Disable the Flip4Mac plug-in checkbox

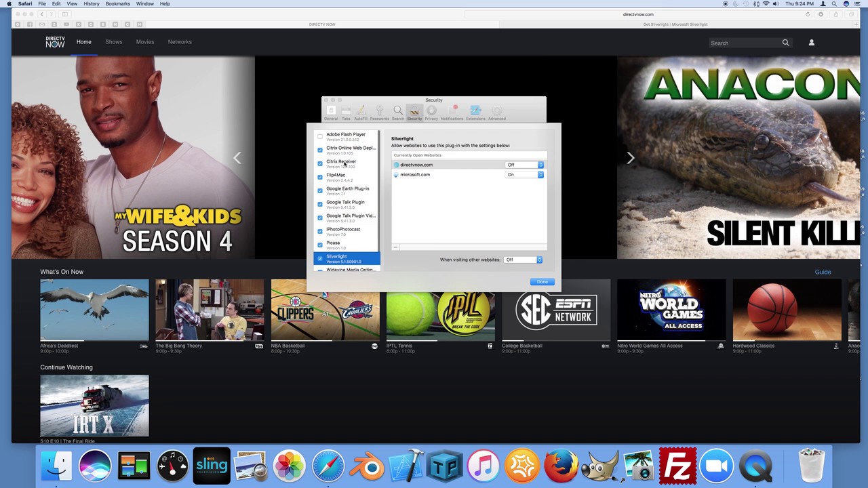(320, 177)
